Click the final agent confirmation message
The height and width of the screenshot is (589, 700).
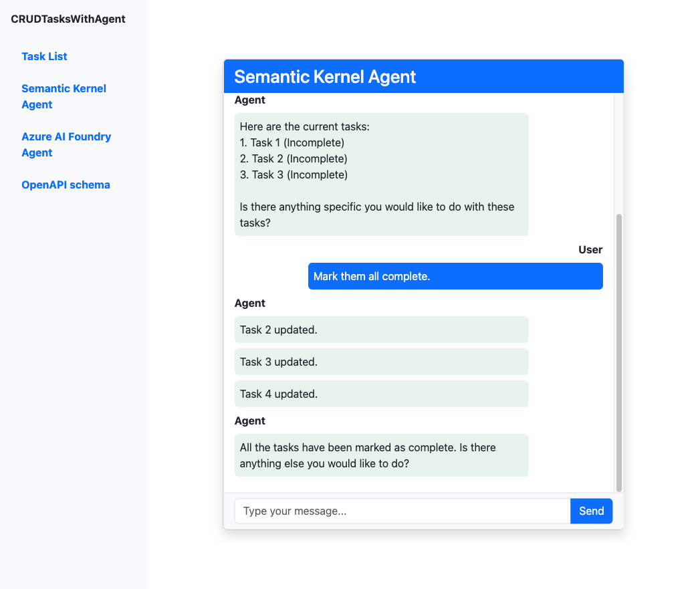[x=381, y=455]
